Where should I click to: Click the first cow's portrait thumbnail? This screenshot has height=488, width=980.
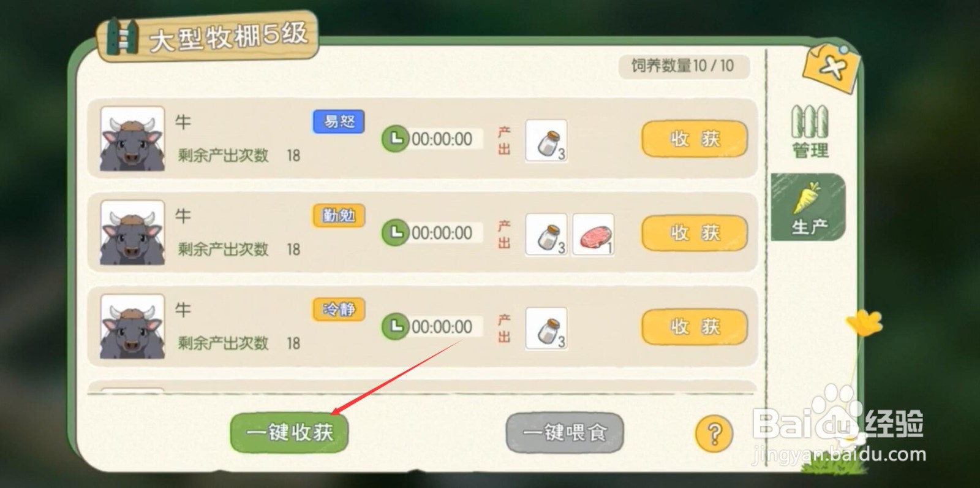pyautogui.click(x=132, y=139)
